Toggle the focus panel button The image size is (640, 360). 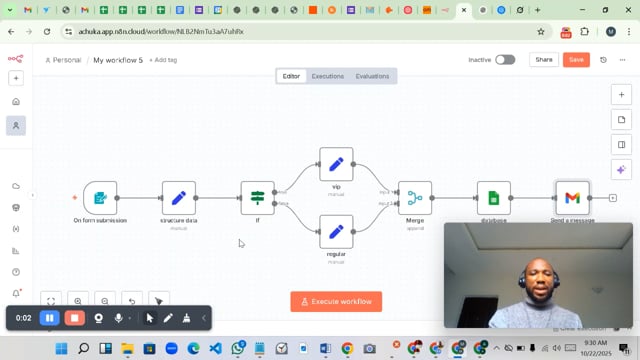(621, 144)
